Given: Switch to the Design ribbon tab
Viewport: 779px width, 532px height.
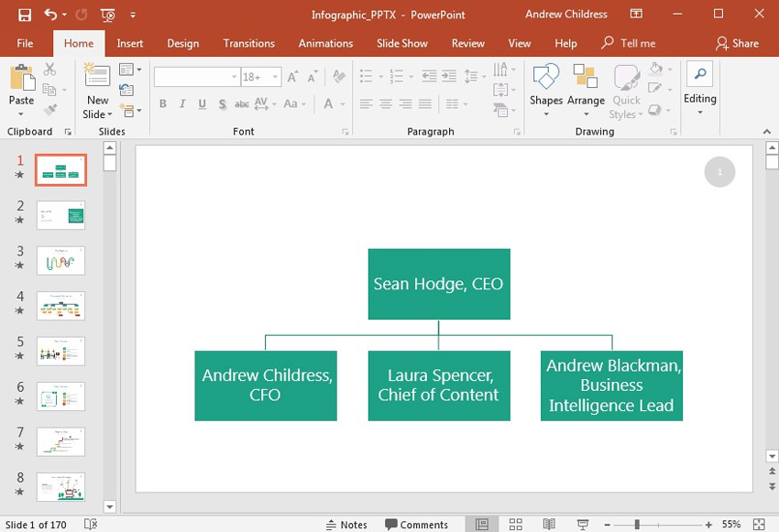Looking at the screenshot, I should coord(182,42).
